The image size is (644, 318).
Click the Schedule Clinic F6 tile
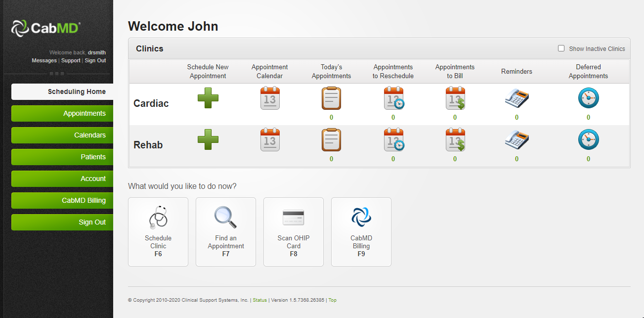158,231
